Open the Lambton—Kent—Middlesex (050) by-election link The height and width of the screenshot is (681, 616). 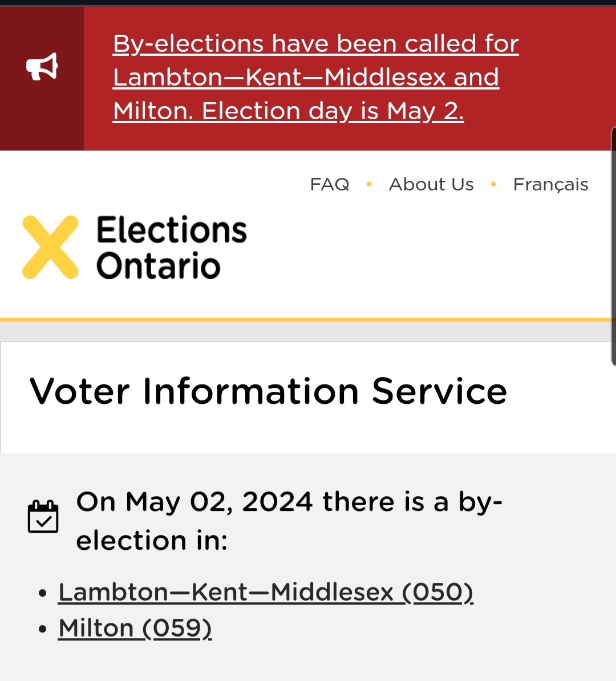(266, 592)
